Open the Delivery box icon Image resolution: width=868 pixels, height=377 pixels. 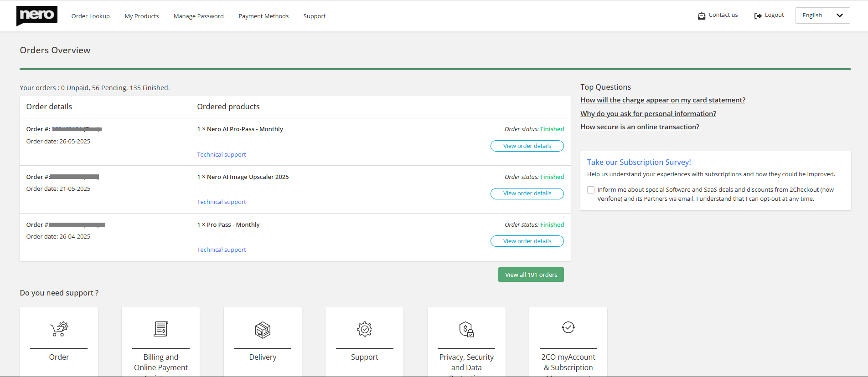(x=263, y=330)
